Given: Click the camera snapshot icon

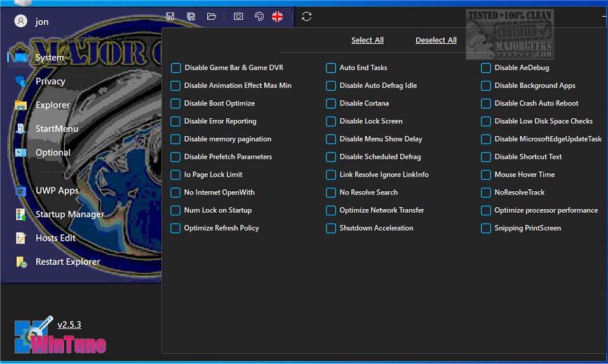Looking at the screenshot, I should 238,17.
